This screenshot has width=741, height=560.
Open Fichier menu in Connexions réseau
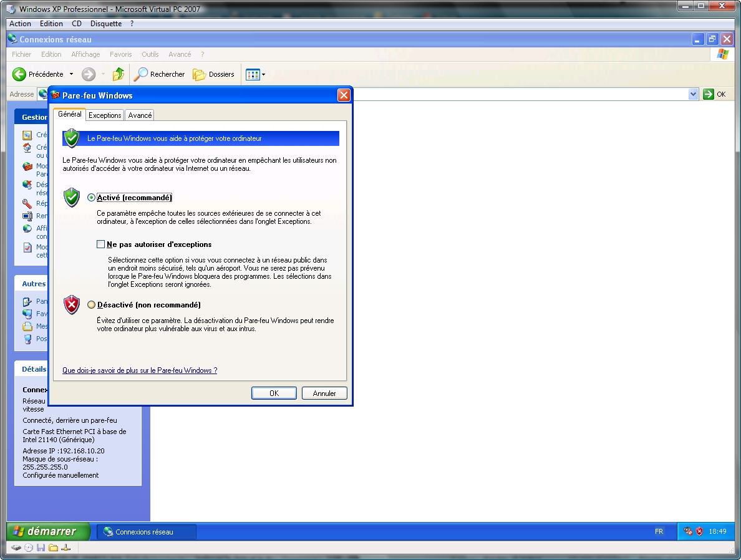21,54
